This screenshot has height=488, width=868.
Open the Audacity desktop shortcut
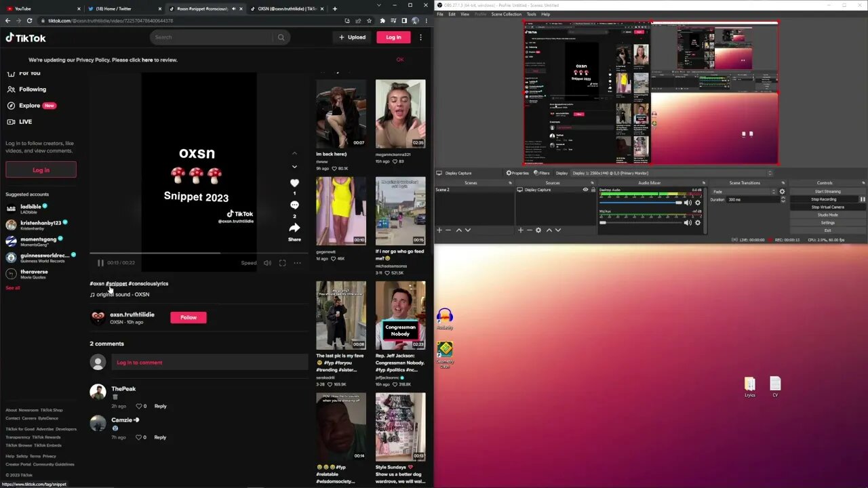445,319
